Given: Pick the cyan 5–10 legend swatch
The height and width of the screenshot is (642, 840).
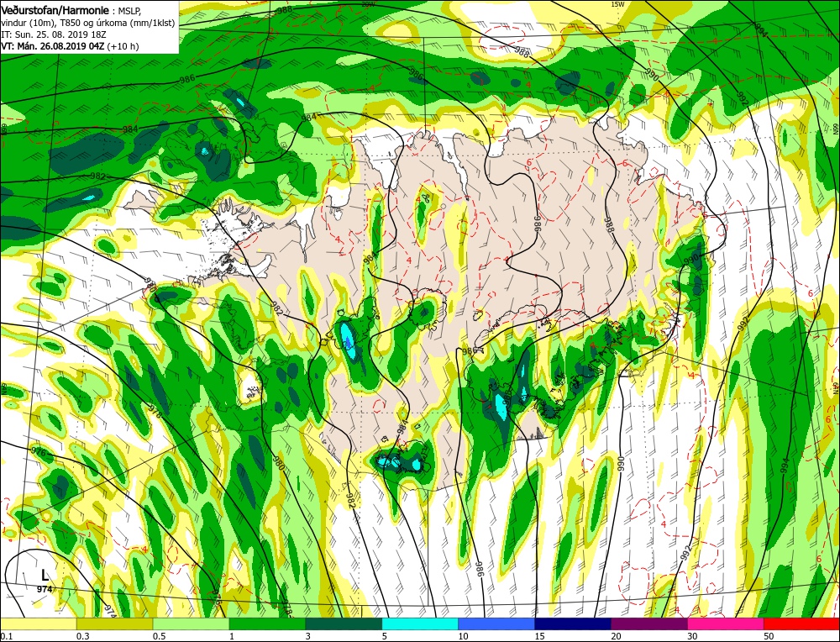Looking at the screenshot, I should [420, 624].
